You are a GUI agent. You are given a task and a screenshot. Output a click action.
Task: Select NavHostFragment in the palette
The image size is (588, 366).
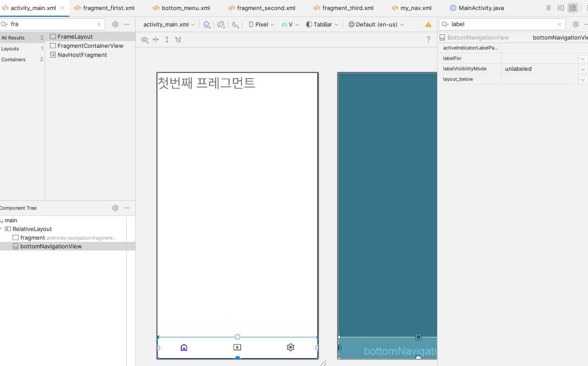coord(90,55)
